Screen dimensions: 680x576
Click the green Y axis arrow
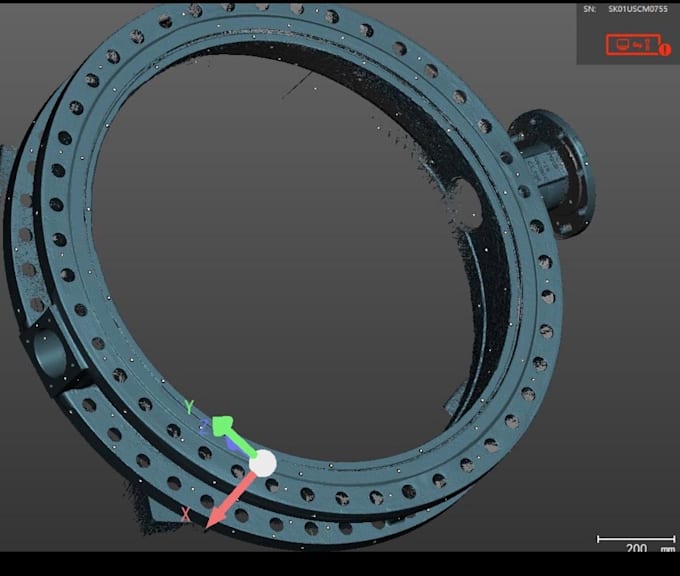coord(235,437)
